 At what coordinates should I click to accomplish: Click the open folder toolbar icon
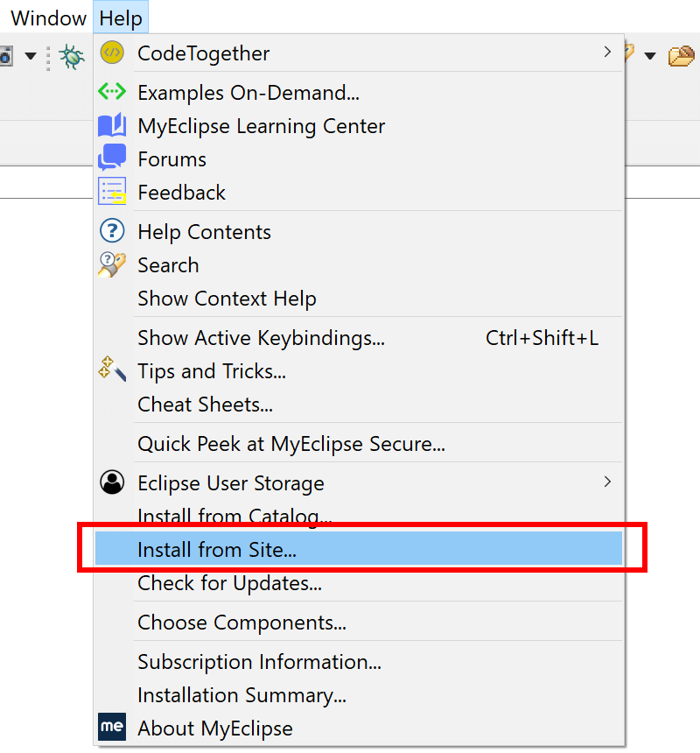tap(682, 56)
